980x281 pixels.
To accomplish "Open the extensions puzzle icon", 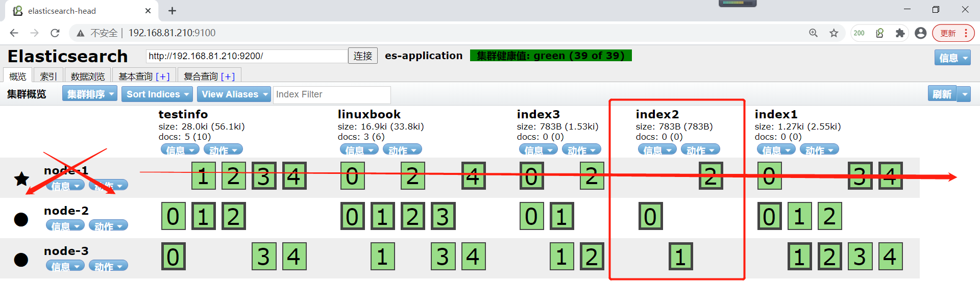I will pos(900,33).
